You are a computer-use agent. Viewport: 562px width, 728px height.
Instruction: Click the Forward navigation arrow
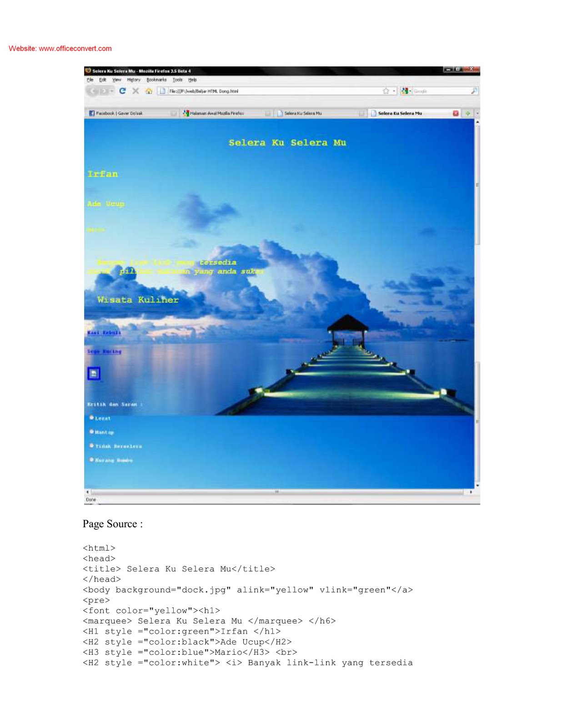[x=103, y=91]
